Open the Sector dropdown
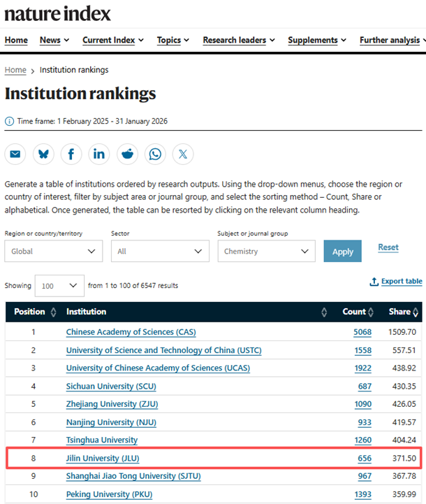The width and height of the screenshot is (426, 504). click(x=160, y=251)
